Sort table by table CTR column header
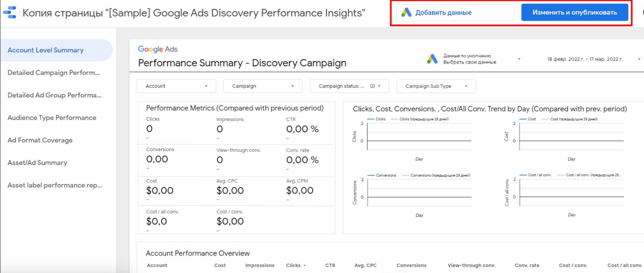The height and width of the screenshot is (273, 644). coord(330,266)
